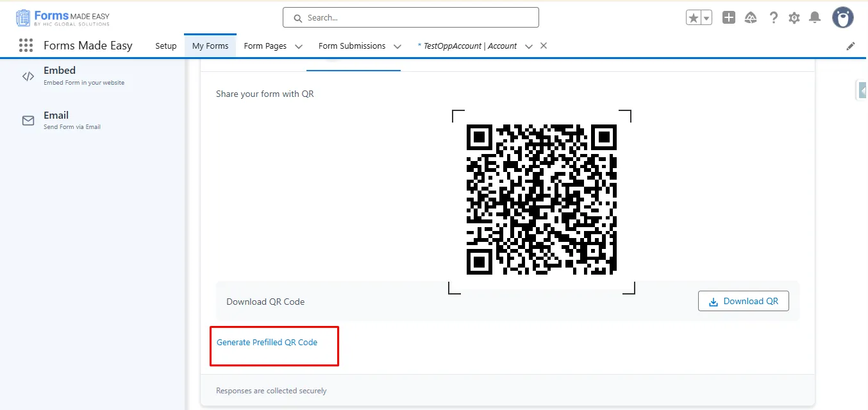View the Notifications bell icon
Screen dimensions: 868x410
coord(815,18)
